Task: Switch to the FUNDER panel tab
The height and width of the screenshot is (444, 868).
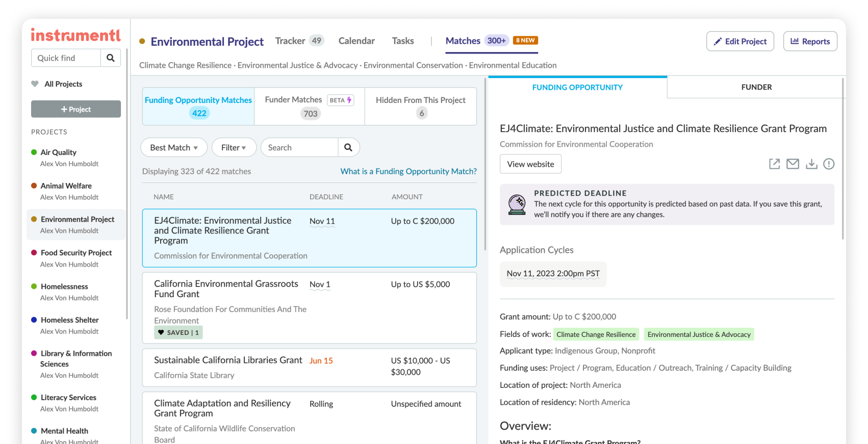Action: click(756, 87)
